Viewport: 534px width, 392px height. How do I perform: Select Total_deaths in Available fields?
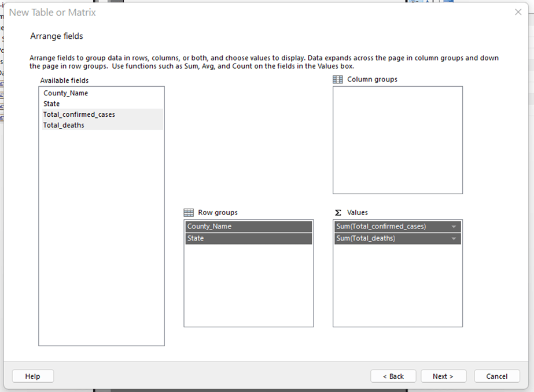click(101, 125)
